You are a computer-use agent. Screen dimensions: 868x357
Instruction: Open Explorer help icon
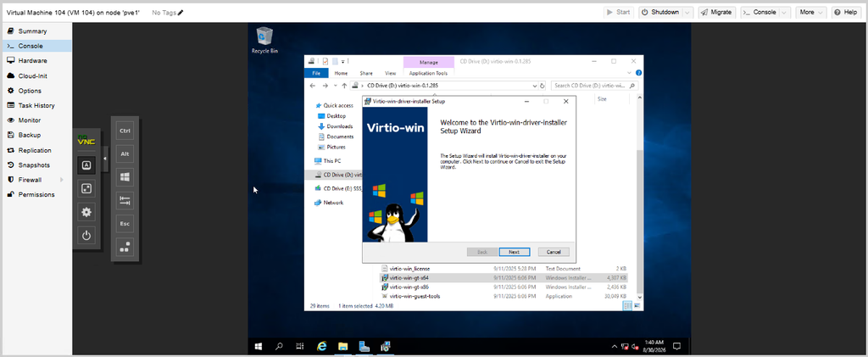(639, 73)
